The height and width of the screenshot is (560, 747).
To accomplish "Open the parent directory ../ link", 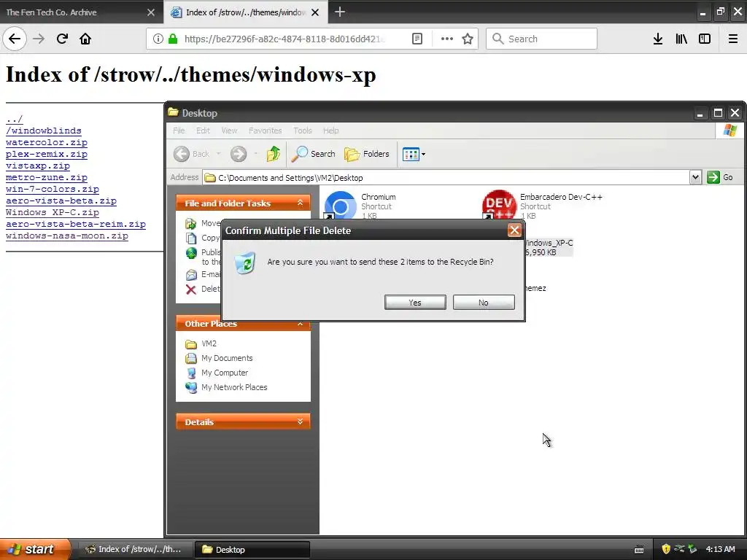I will tap(15, 119).
